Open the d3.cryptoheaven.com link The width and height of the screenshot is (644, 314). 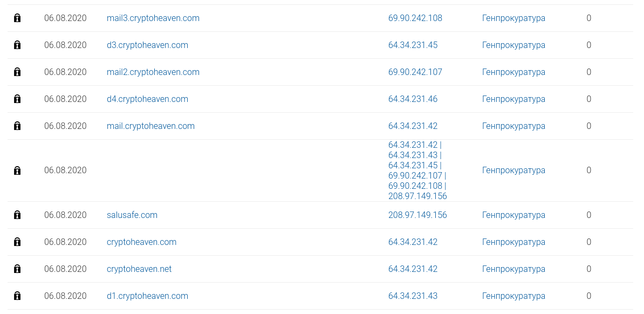tap(147, 45)
